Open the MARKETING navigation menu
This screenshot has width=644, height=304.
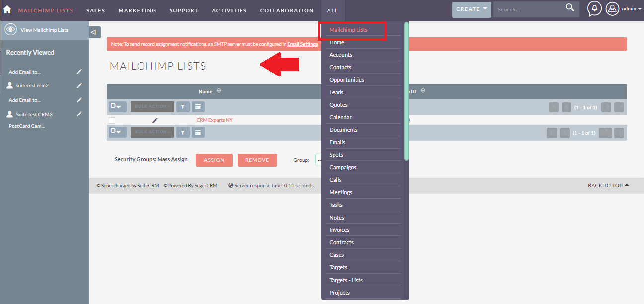click(x=137, y=10)
